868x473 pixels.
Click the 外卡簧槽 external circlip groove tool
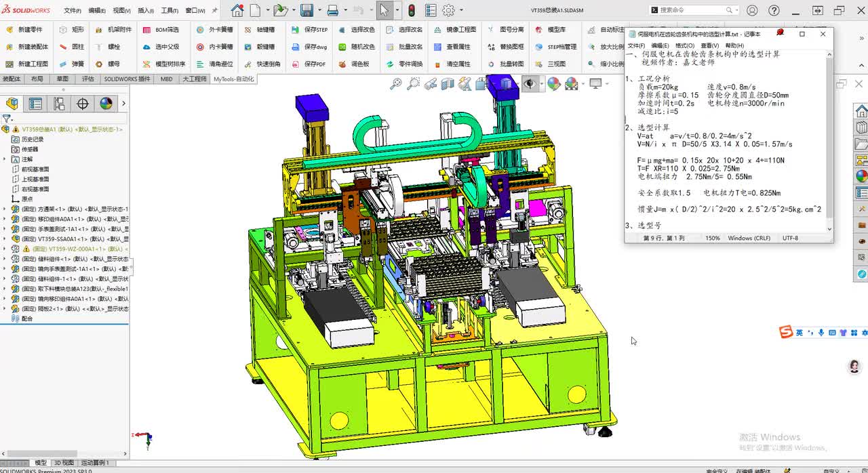point(214,30)
